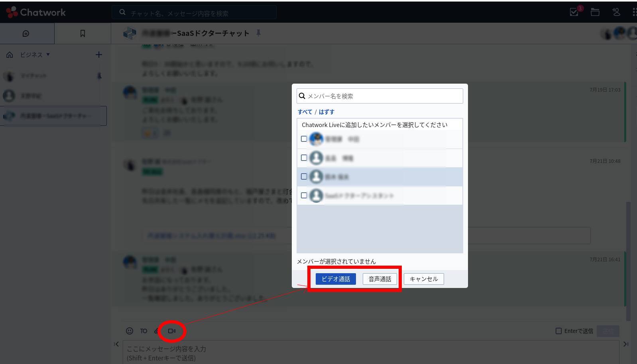Tick the checkbox in the highlighted member row
Image resolution: width=637 pixels, height=364 pixels.
click(x=304, y=176)
